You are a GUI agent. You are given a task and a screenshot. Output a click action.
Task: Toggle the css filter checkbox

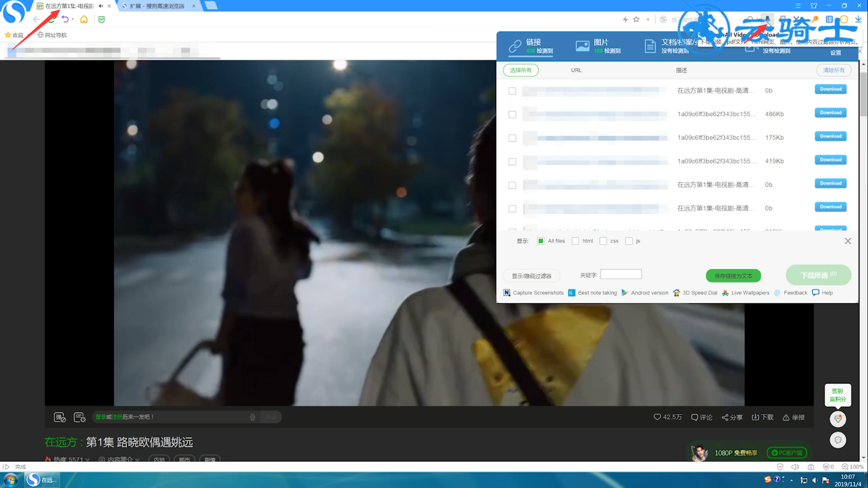603,241
